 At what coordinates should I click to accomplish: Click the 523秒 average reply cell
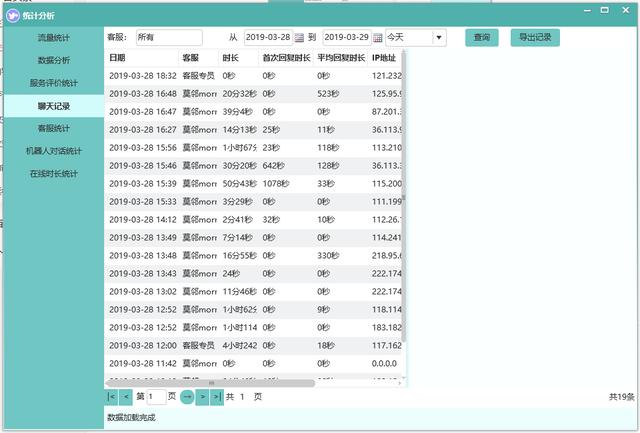[328, 94]
